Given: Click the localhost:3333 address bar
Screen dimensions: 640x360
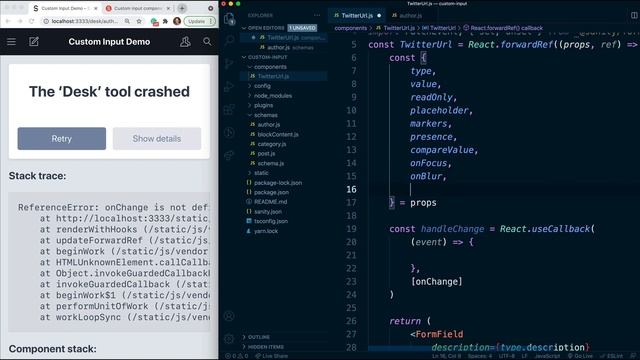Looking at the screenshot, I should click(85, 21).
